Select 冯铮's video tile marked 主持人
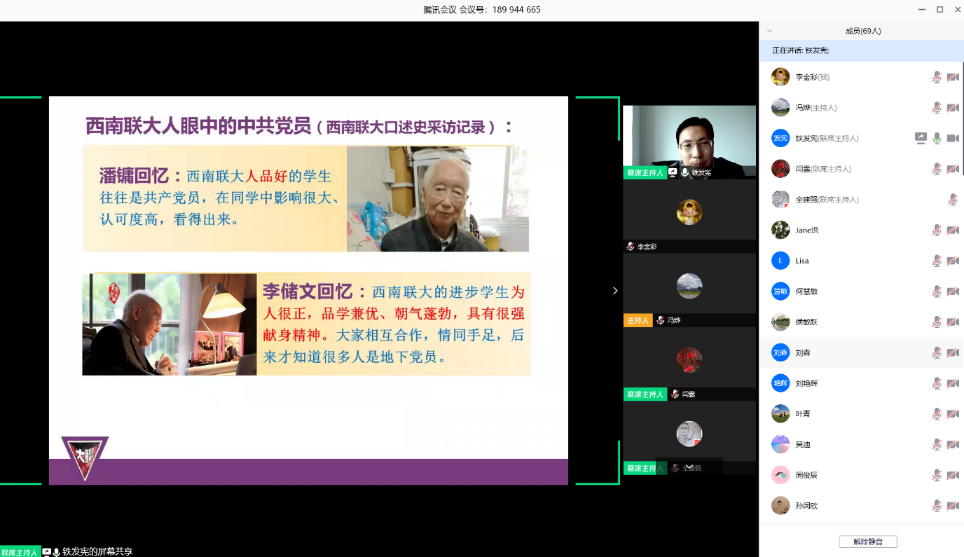964x557 pixels. [x=689, y=290]
